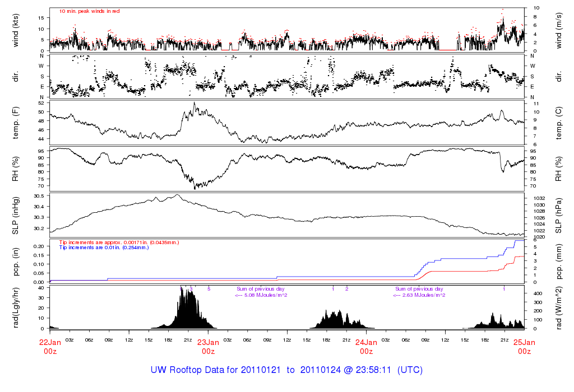
Task: Click the "22Jan 00z" date label
Action: 50,347
